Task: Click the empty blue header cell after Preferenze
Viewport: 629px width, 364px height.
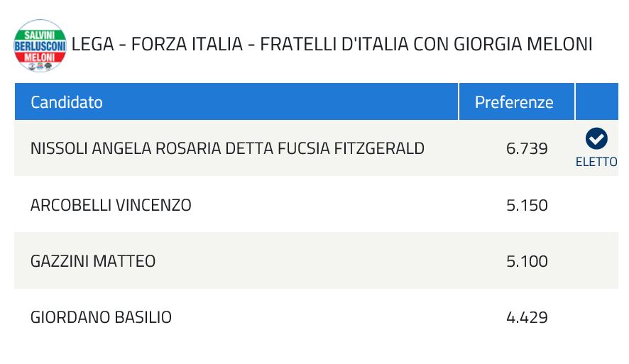Action: pos(596,102)
